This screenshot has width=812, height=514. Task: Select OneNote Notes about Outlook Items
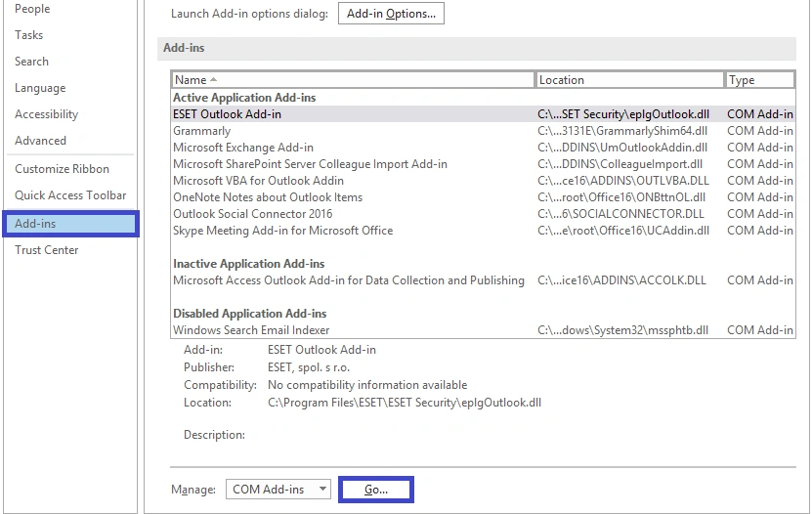tap(483, 197)
